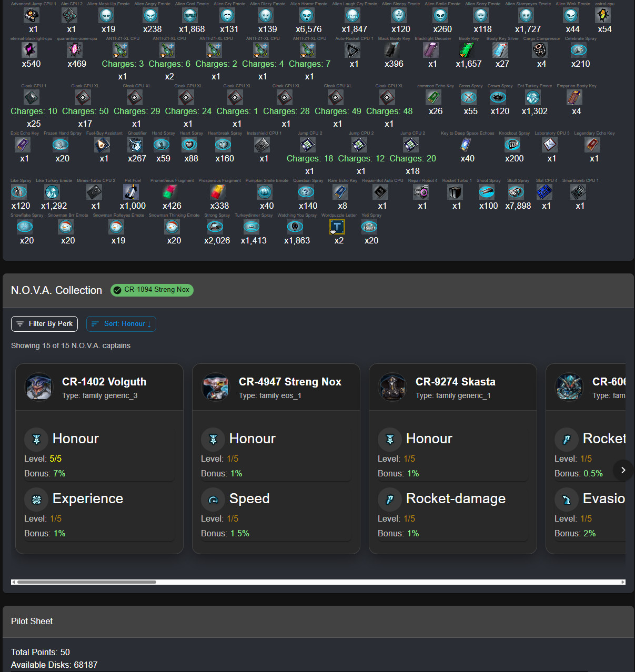This screenshot has width=635, height=672.
Task: Click the Pet Fuel item icon
Action: pyautogui.click(x=131, y=192)
